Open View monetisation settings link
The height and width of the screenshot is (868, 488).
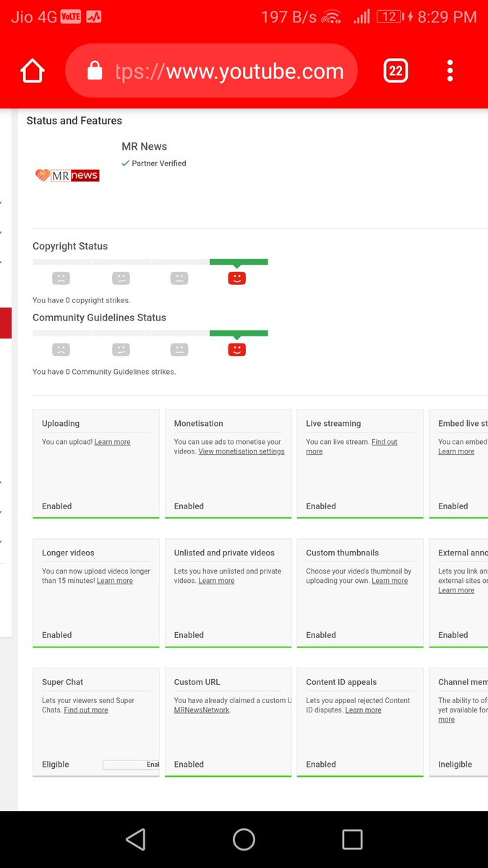pos(241,451)
